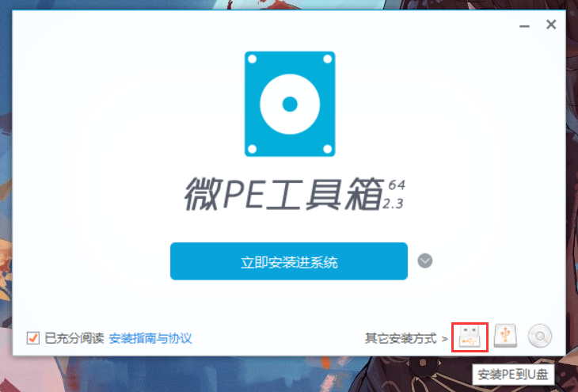Minimize the 微PE工具箱 installer window
This screenshot has height=392, width=578.
[524, 26]
